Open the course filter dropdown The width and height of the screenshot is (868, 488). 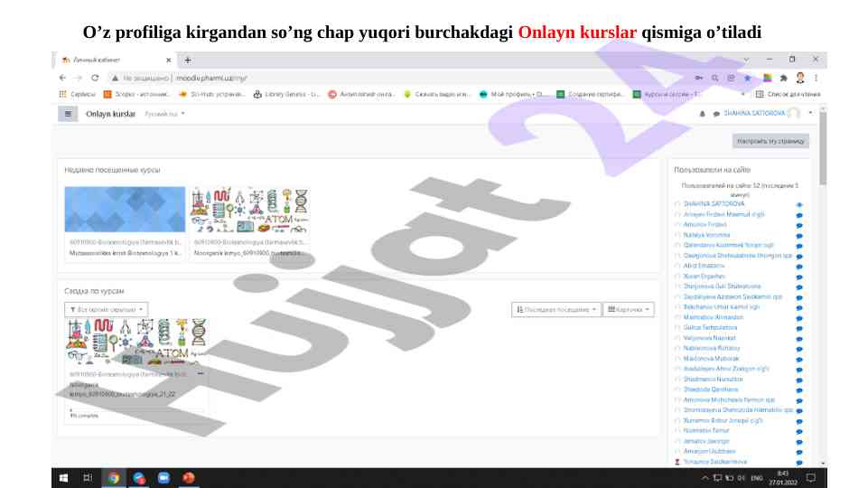107,309
